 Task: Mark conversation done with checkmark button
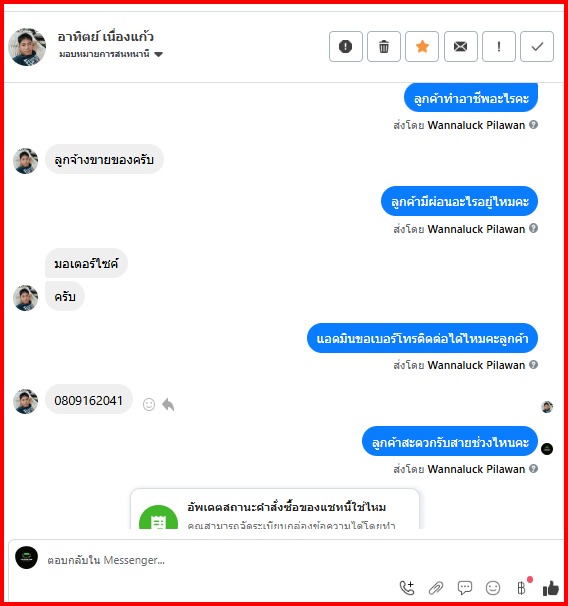[537, 47]
